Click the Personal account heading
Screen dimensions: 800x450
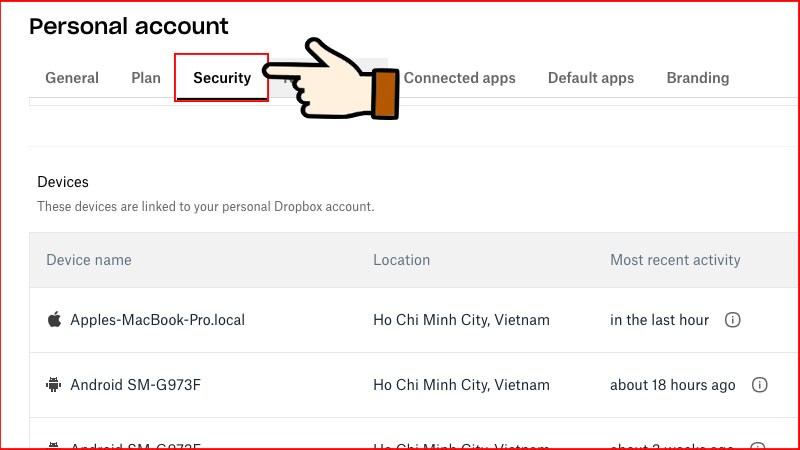click(129, 27)
